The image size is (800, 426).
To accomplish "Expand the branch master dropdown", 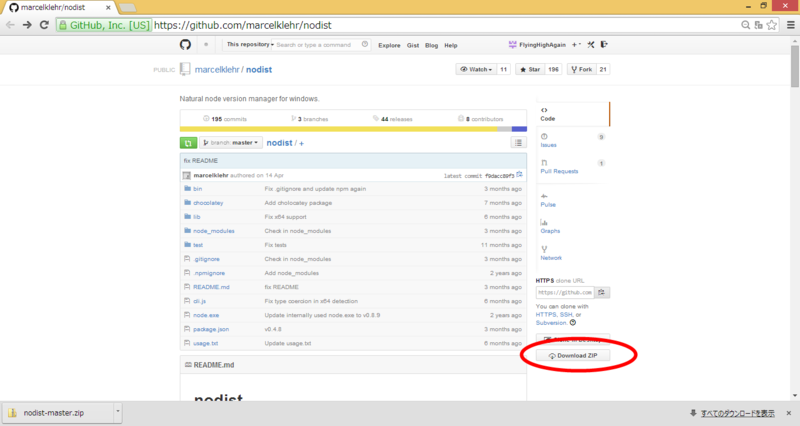I will tap(231, 143).
